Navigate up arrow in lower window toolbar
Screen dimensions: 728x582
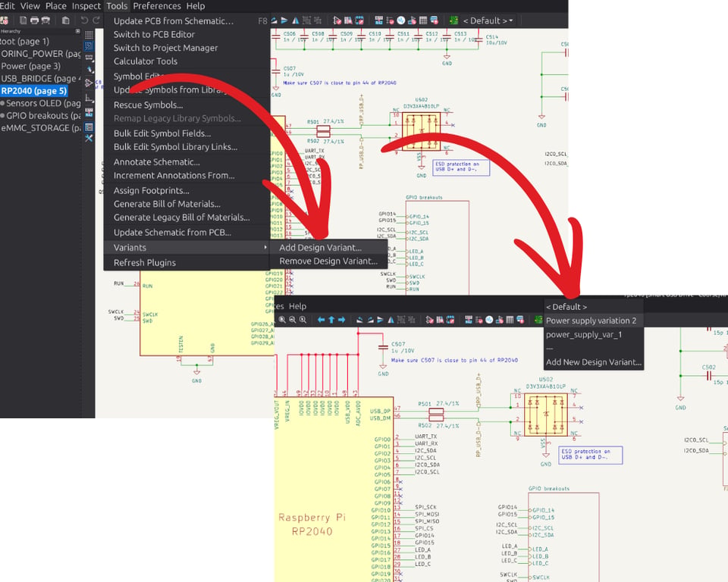[x=331, y=320]
